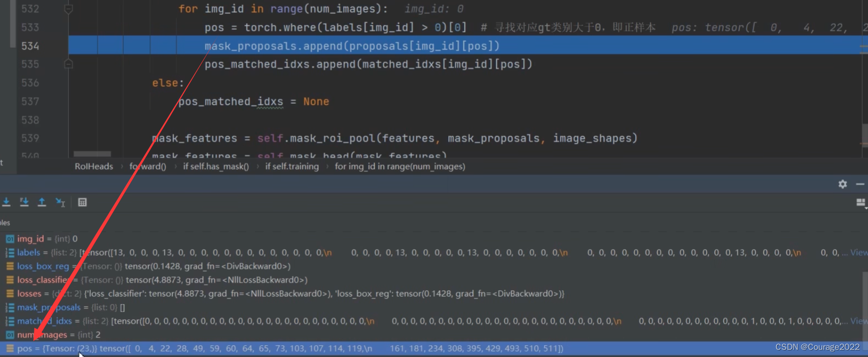This screenshot has width=868, height=357.
Task: Click line number 537 in gutter
Action: click(x=30, y=102)
